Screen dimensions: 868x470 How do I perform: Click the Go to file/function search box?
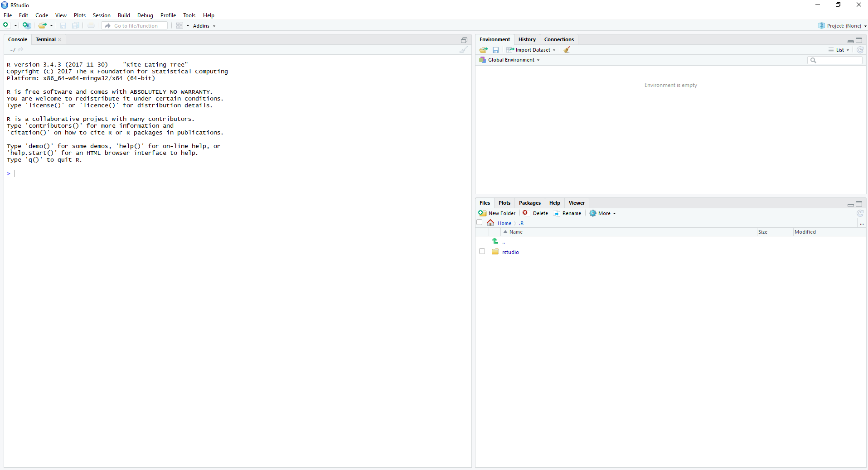point(136,26)
